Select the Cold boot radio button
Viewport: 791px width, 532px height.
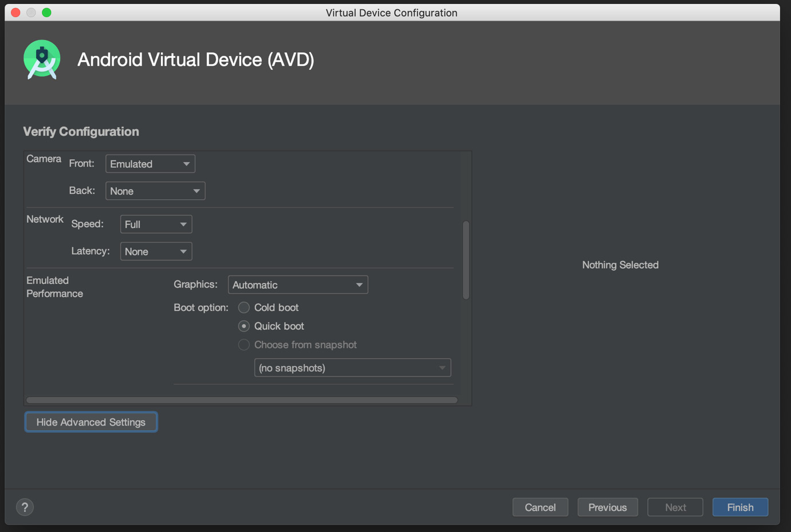coord(244,308)
